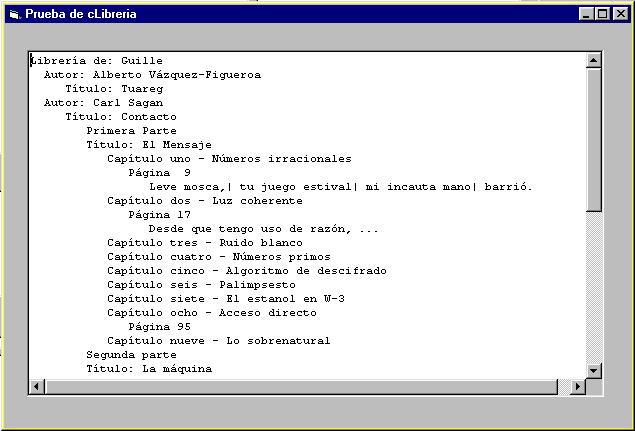This screenshot has height=431, width=635.
Task: Click the horizontal scrollbar left arrow
Action: (37, 387)
